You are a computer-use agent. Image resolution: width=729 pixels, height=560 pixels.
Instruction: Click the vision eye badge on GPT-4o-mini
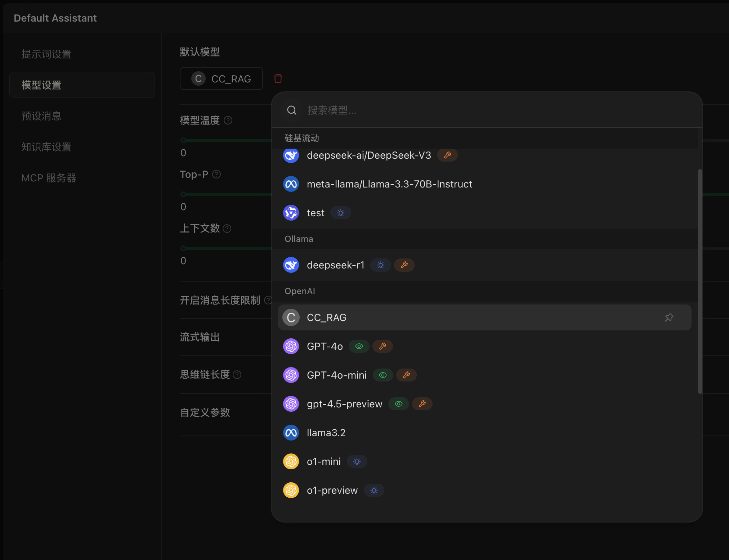[x=383, y=375]
